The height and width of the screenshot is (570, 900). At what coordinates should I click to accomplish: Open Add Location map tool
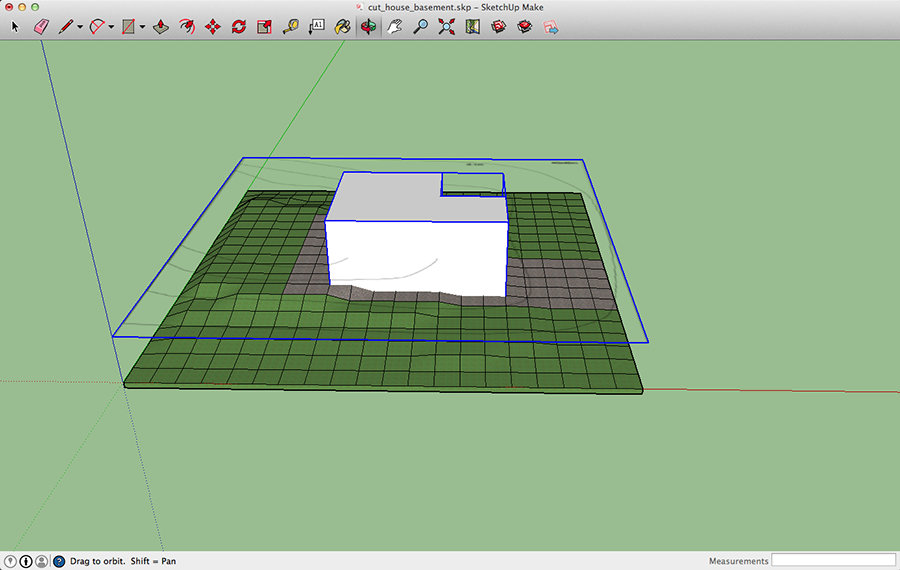pyautogui.click(x=472, y=26)
